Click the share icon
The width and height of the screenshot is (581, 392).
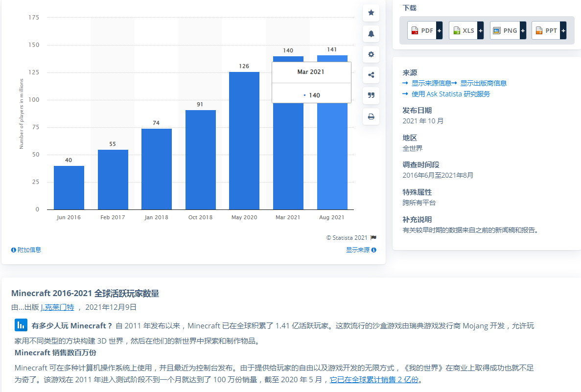click(371, 75)
